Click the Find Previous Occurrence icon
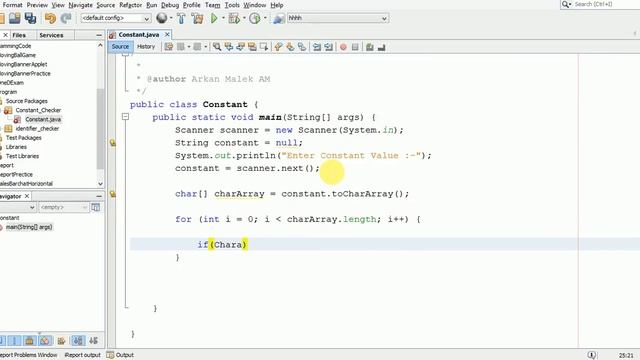 click(x=229, y=47)
